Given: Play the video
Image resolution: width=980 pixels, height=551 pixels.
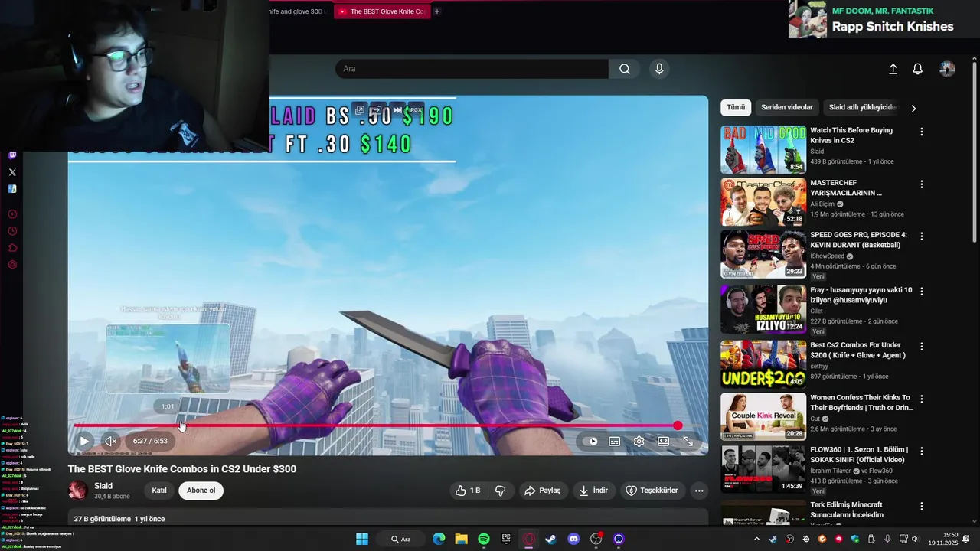Looking at the screenshot, I should [x=84, y=441].
